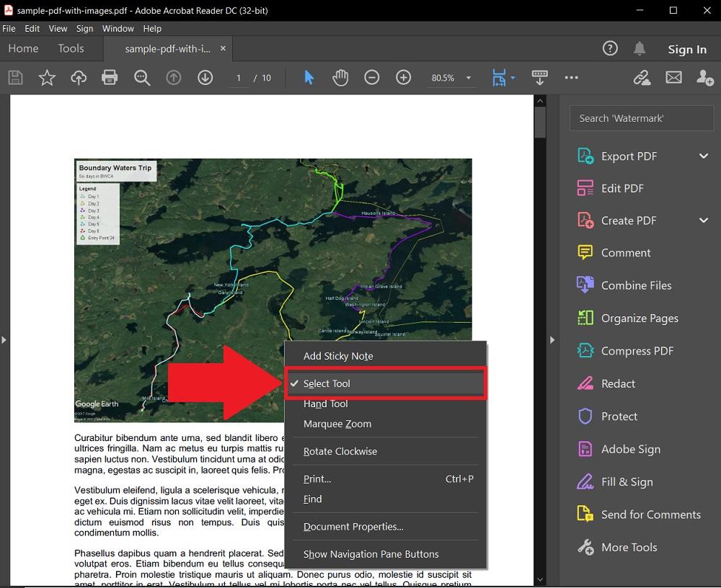Switch to the Home tab
The image size is (721, 588).
pos(24,48)
